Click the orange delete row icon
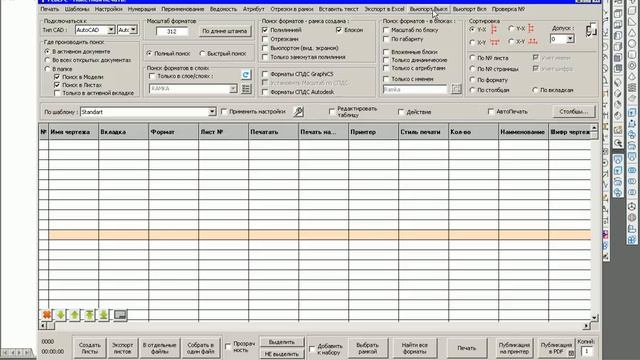 [47, 315]
